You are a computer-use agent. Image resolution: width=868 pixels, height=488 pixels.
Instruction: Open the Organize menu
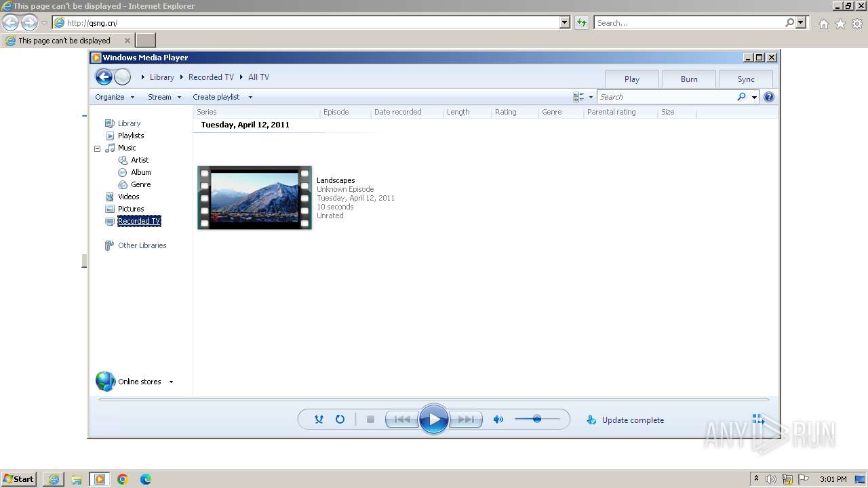pos(115,97)
